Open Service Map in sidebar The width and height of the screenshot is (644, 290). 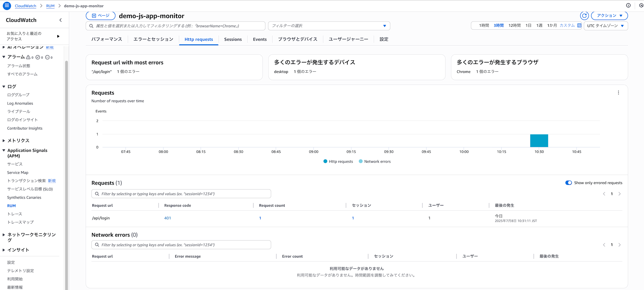18,173
